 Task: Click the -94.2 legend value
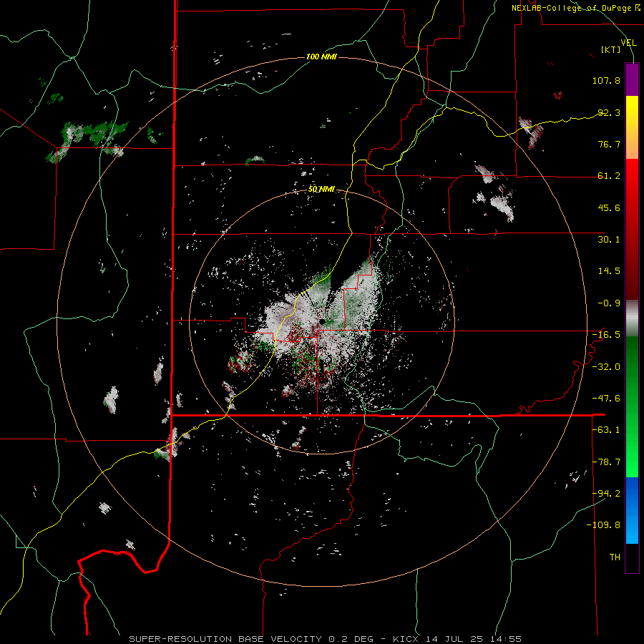tap(606, 494)
